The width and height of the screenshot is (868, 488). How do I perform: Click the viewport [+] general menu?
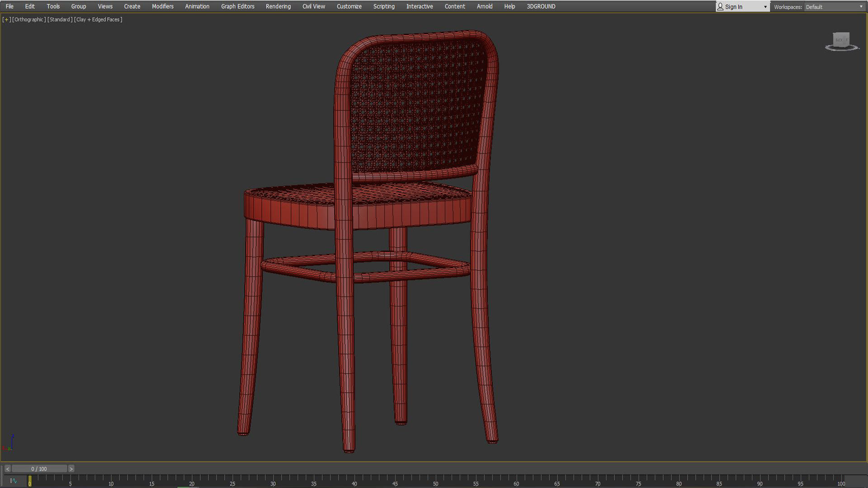[6, 19]
